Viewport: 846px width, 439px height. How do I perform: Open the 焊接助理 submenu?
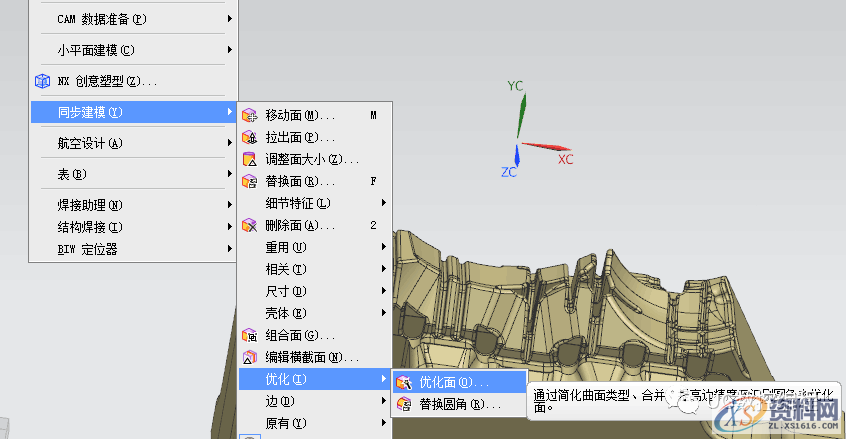pyautogui.click(x=133, y=205)
